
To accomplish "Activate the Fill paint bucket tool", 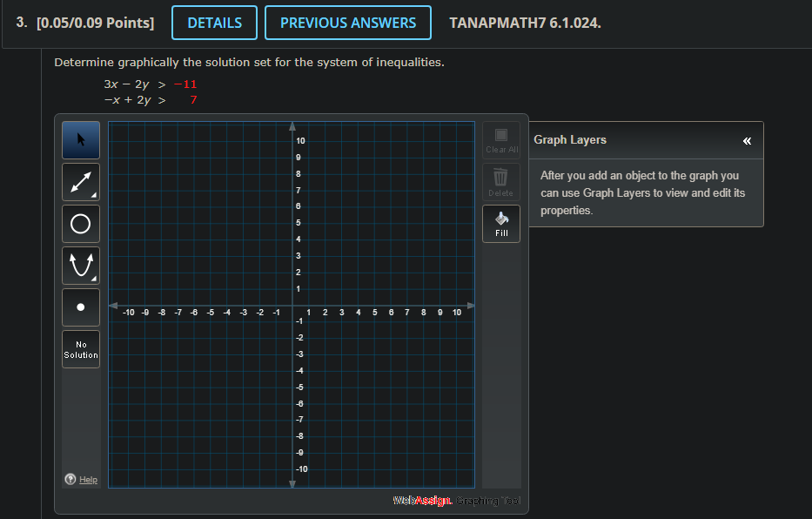I will tap(501, 224).
